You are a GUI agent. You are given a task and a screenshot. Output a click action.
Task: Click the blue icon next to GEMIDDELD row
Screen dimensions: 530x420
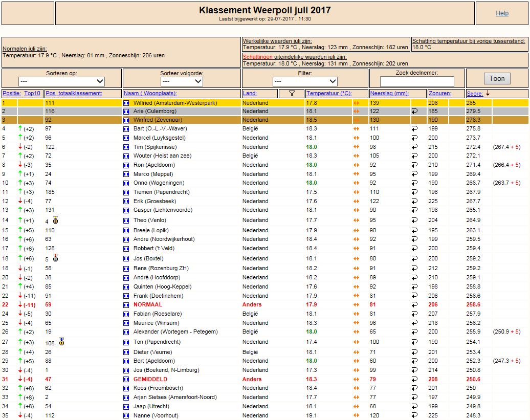126,380
